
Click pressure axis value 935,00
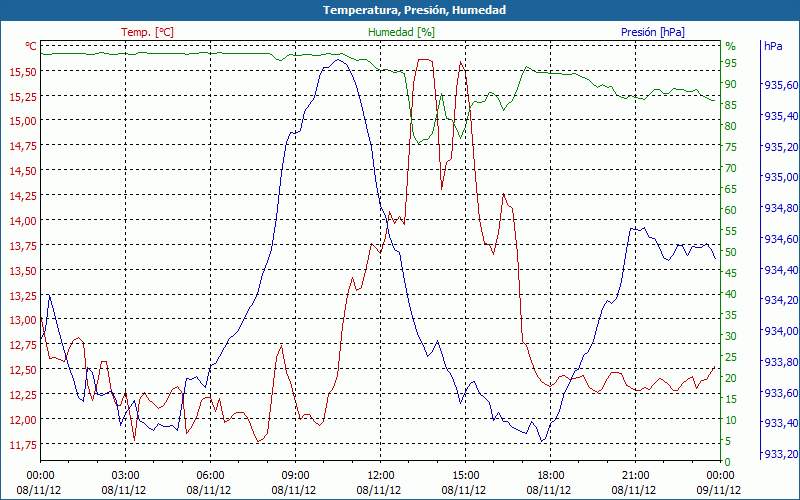(x=781, y=178)
